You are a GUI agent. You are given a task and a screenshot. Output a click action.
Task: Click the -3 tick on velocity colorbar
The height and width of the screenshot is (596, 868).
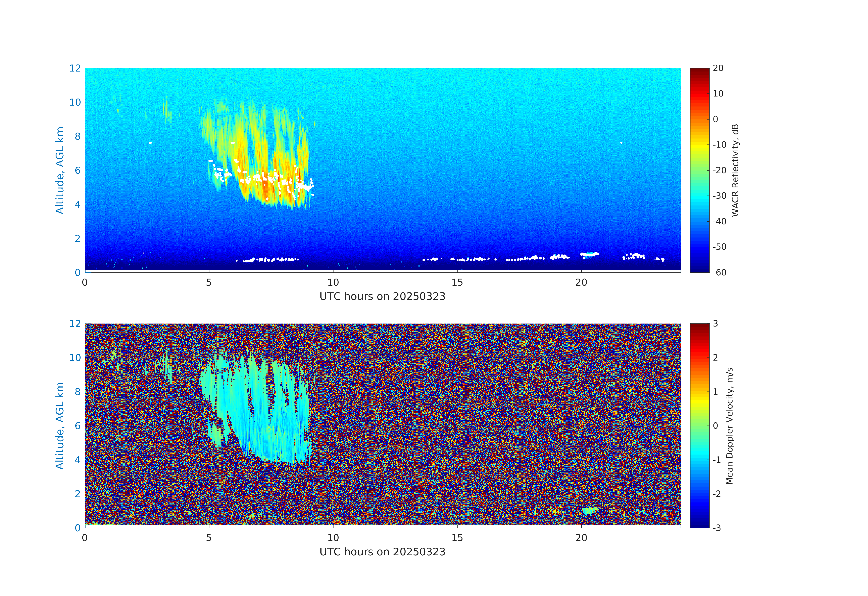(717, 528)
